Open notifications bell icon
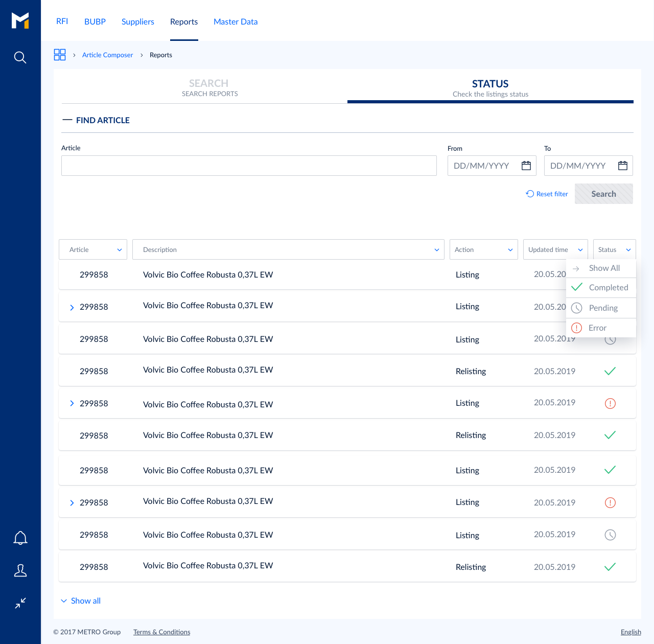654x644 pixels. point(20,538)
